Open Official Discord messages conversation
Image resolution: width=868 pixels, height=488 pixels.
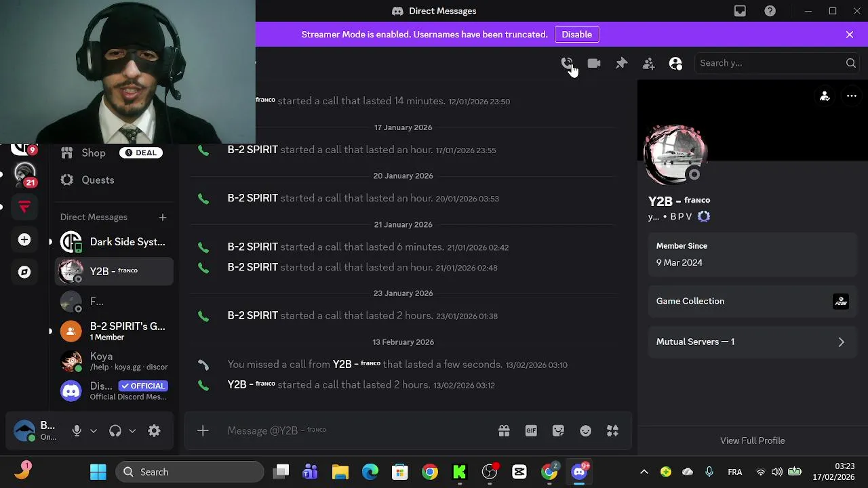(x=114, y=390)
